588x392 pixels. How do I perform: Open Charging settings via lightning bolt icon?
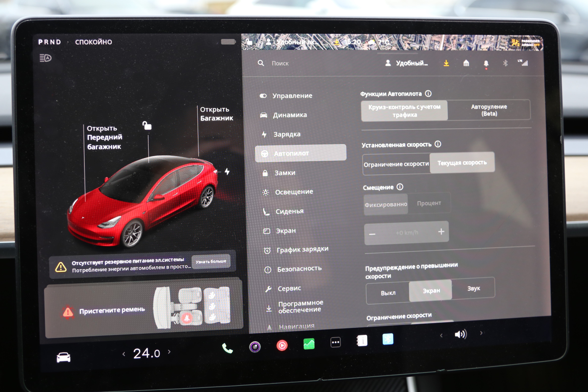tap(264, 134)
